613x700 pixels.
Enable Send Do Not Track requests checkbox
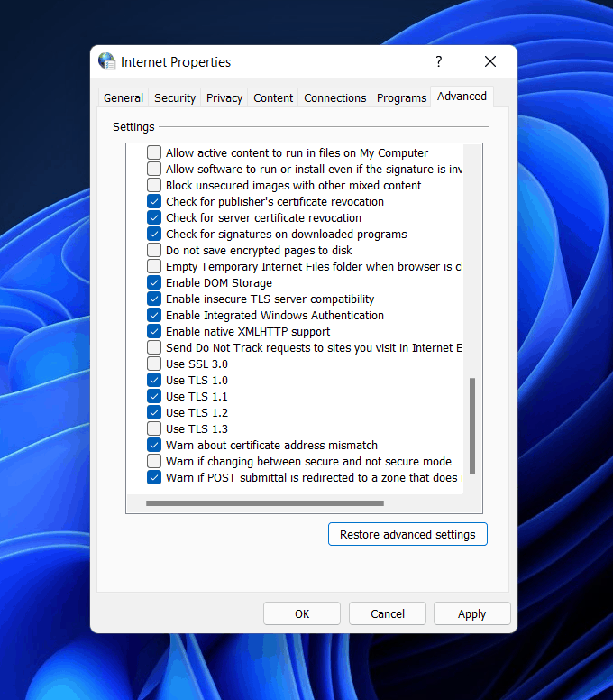point(154,347)
